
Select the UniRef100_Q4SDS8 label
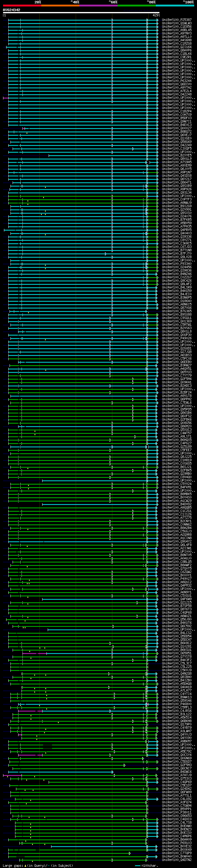[177, 176]
